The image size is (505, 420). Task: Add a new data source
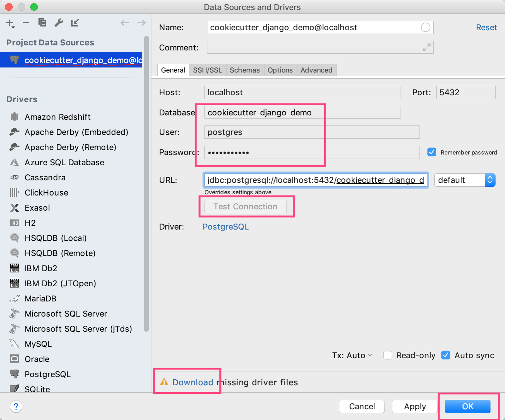9,23
